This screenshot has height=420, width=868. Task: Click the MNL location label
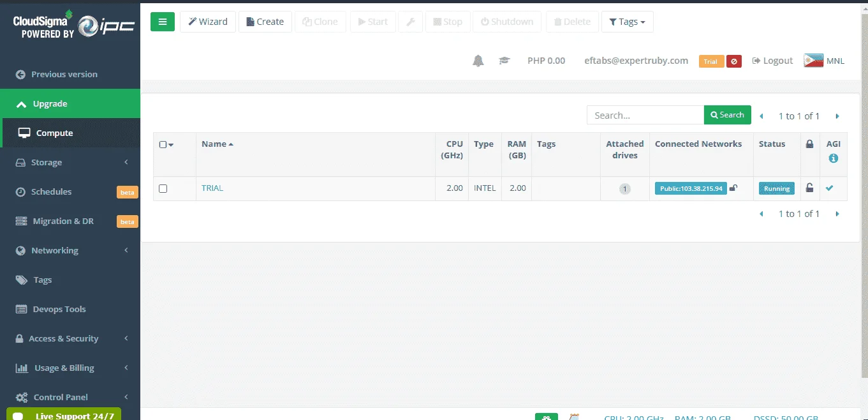[x=835, y=61]
